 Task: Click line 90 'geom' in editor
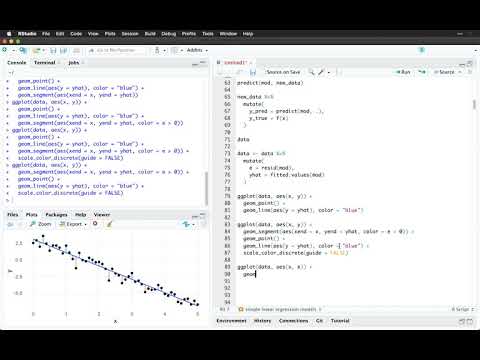coord(249,274)
